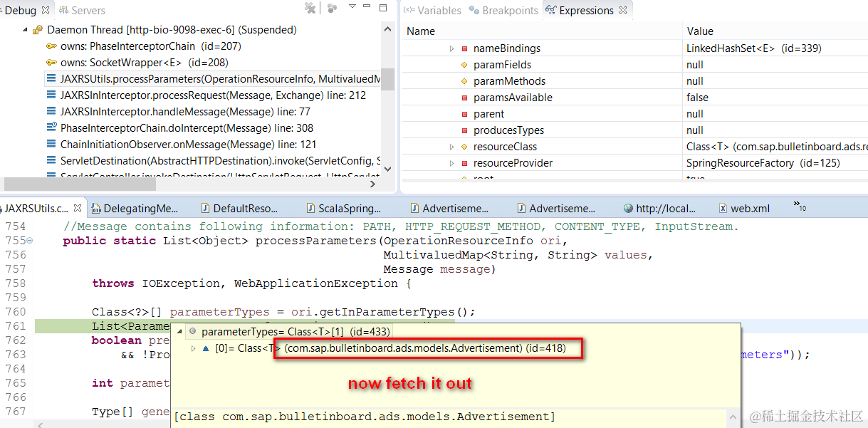Open the Breakpoints tab
868x428 pixels.
coord(503,11)
